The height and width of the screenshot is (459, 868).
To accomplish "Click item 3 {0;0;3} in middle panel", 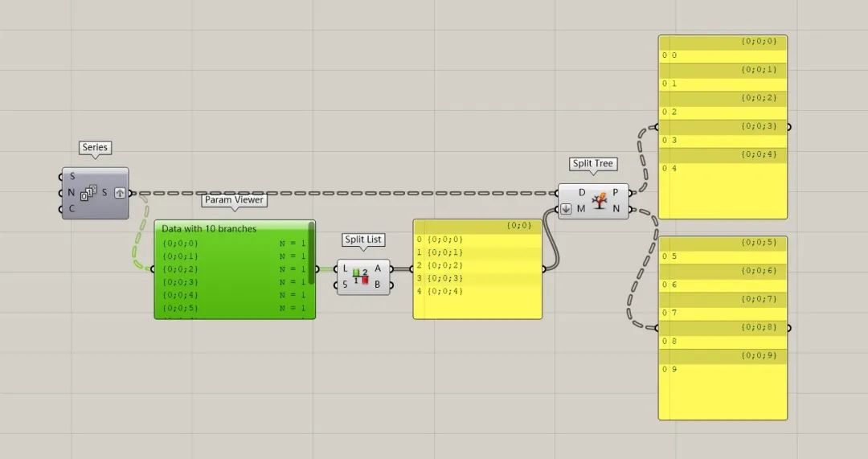I will click(x=477, y=278).
